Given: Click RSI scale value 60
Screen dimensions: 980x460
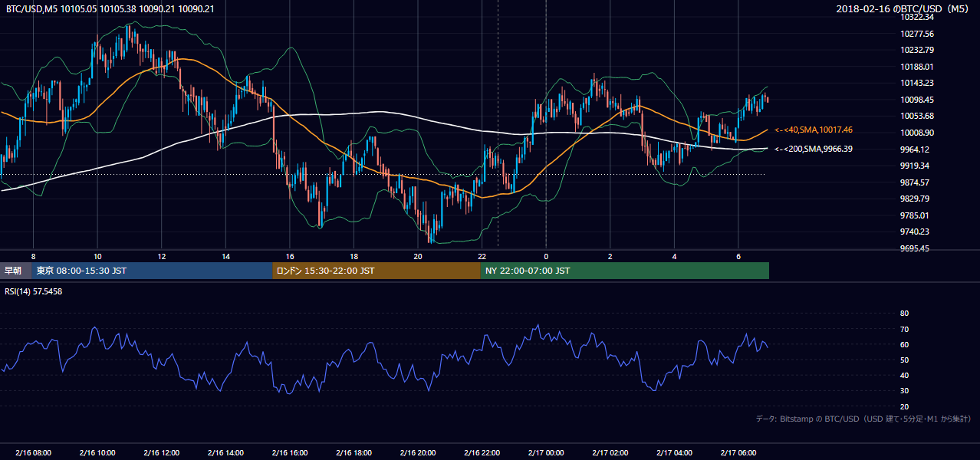Looking at the screenshot, I should pyautogui.click(x=904, y=344).
